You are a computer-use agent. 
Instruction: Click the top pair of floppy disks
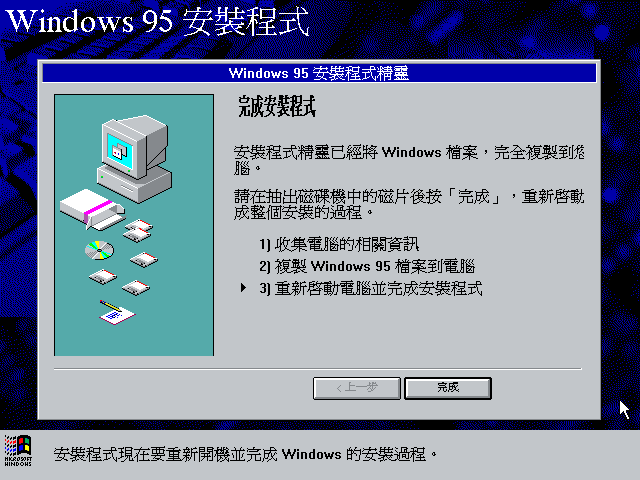(x=138, y=231)
